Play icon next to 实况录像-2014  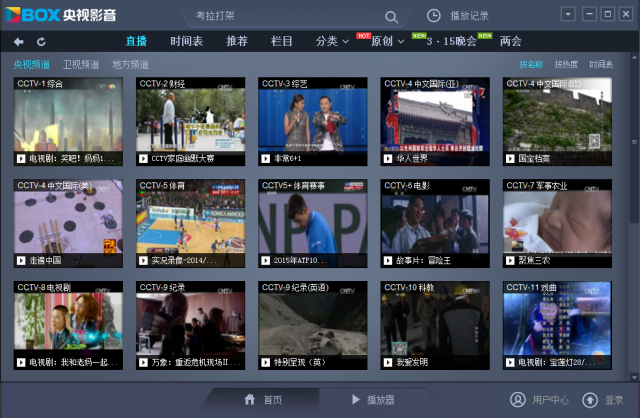(x=143, y=260)
